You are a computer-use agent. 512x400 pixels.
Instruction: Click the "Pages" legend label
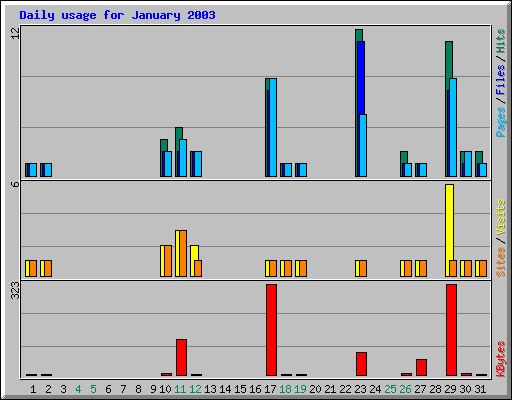click(501, 122)
